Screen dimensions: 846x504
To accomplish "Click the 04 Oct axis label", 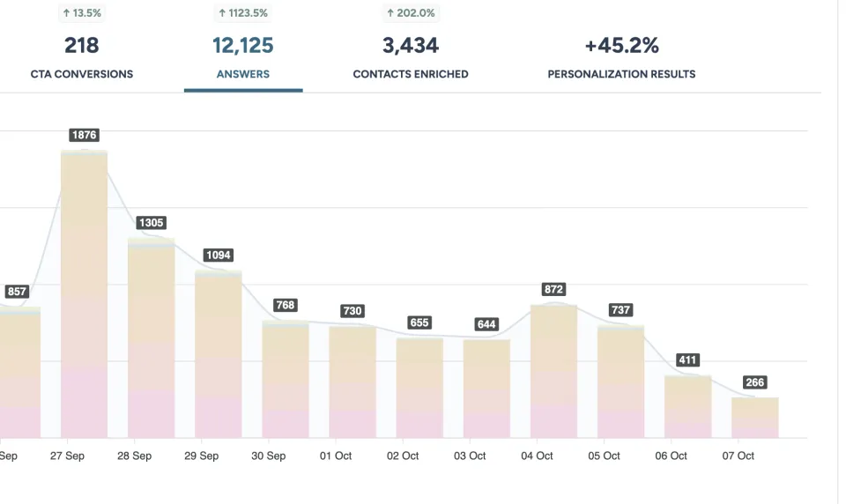I will tap(537, 456).
